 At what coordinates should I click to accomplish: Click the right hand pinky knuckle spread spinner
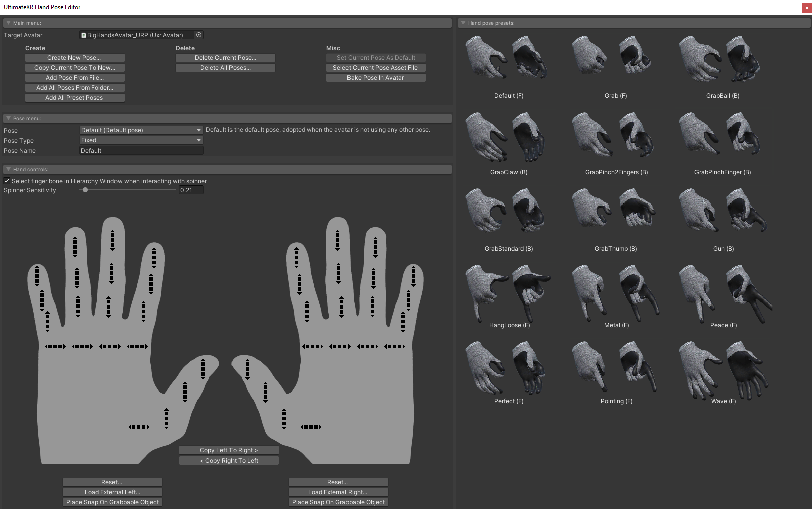(395, 346)
